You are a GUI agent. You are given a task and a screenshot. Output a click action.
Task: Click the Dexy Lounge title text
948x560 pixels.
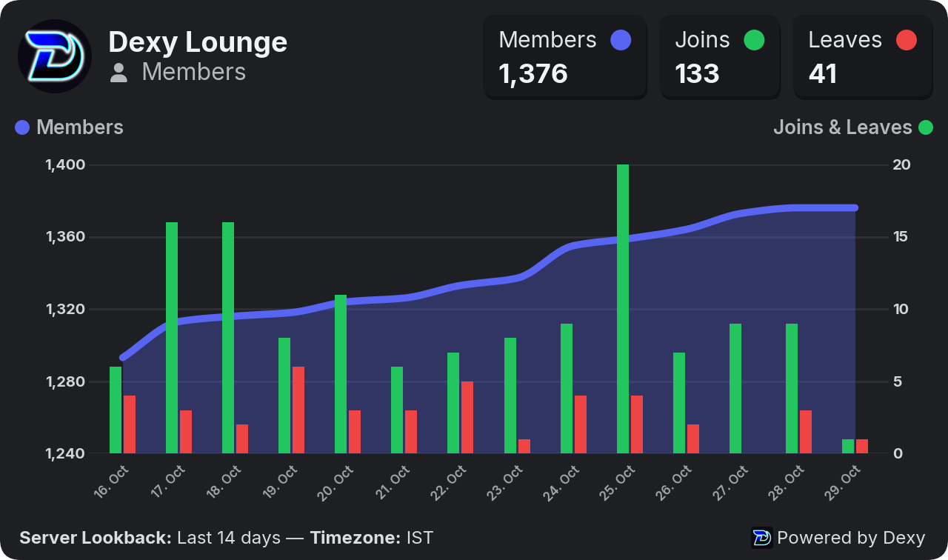pos(198,41)
